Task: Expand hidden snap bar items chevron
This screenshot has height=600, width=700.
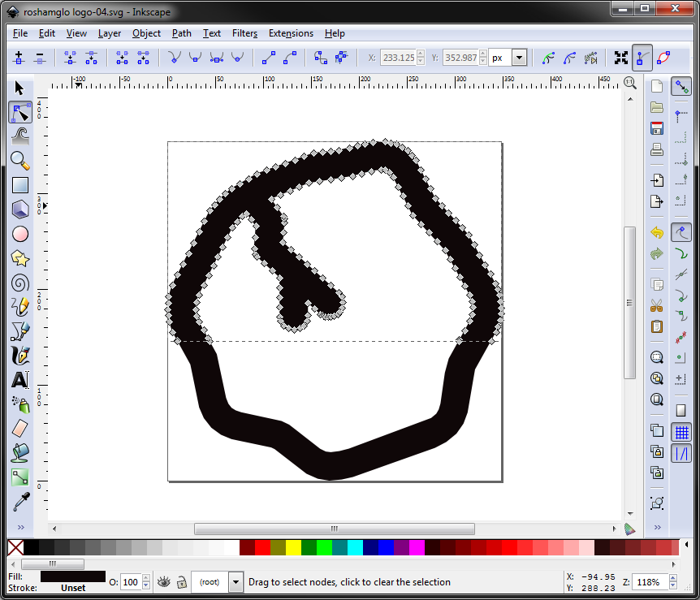Action: [x=657, y=527]
